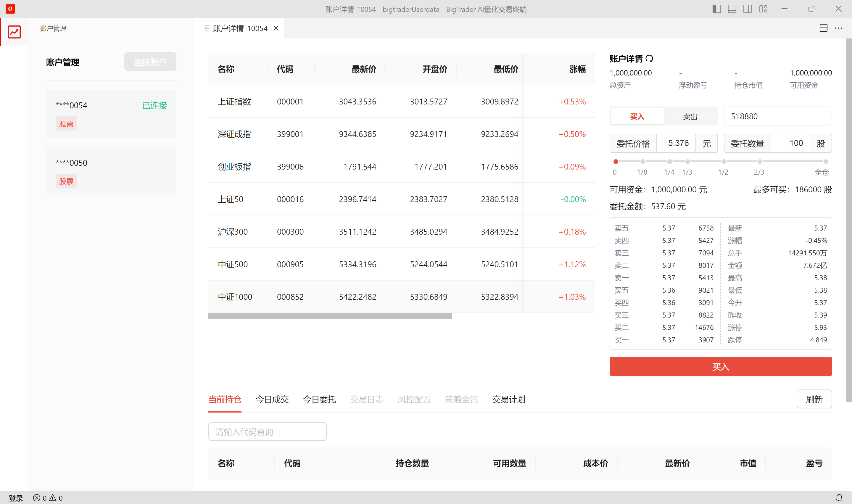852x504 pixels.
Task: Click the errors and warnings status indicator
Action: (x=48, y=498)
